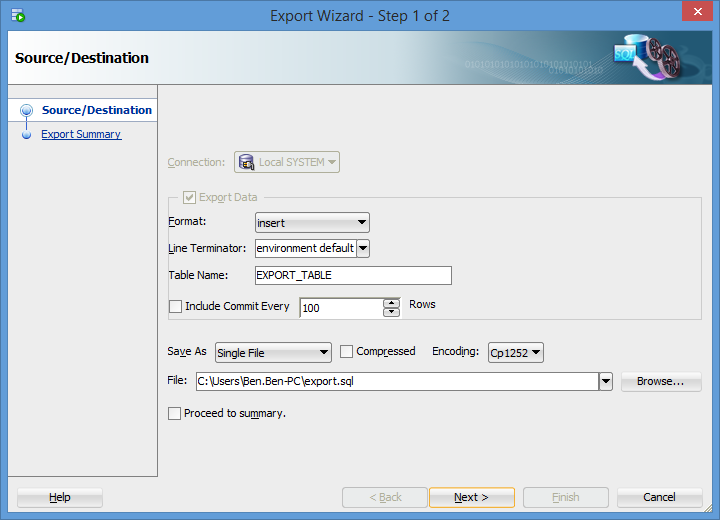
Task: Increase the commit rows spinner value
Action: (392, 303)
